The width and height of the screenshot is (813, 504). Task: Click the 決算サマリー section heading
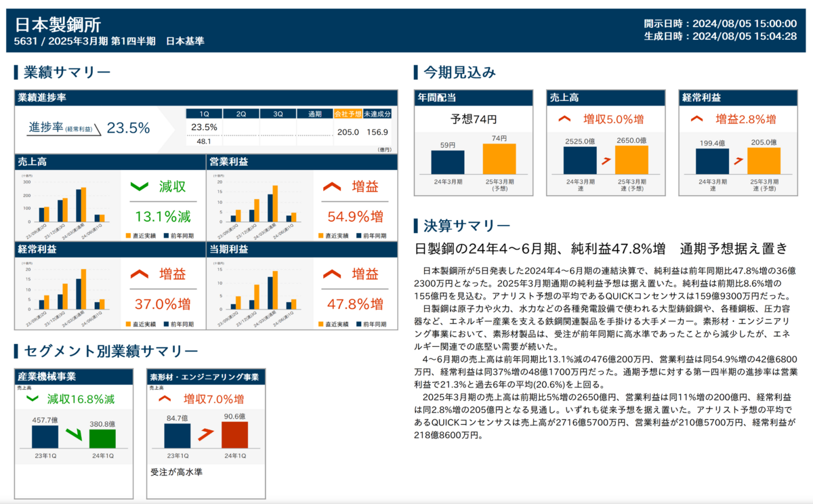coord(466,226)
